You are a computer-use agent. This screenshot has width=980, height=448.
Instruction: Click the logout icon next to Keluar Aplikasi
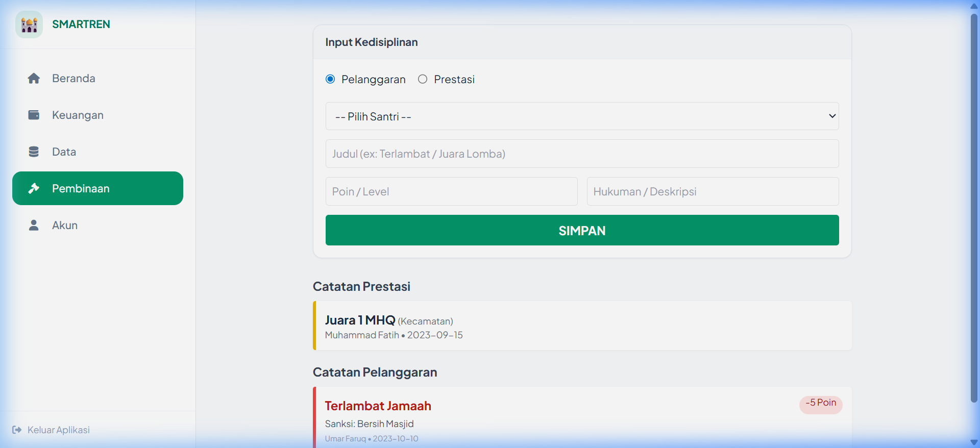(x=17, y=430)
